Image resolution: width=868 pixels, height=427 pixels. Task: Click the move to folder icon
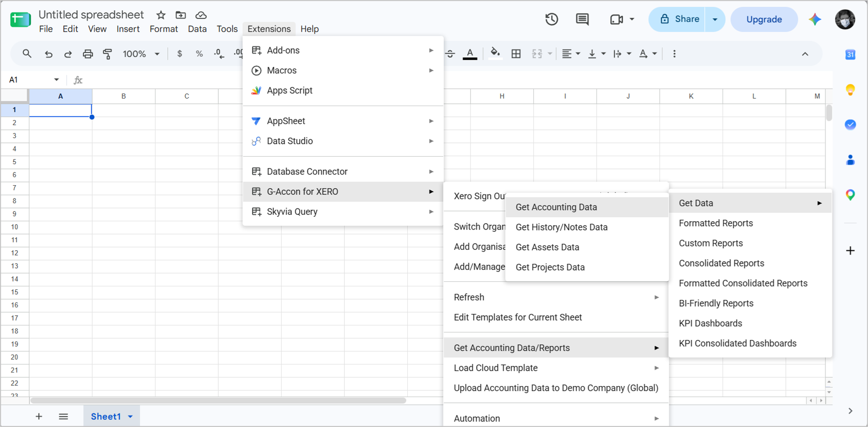tap(181, 15)
